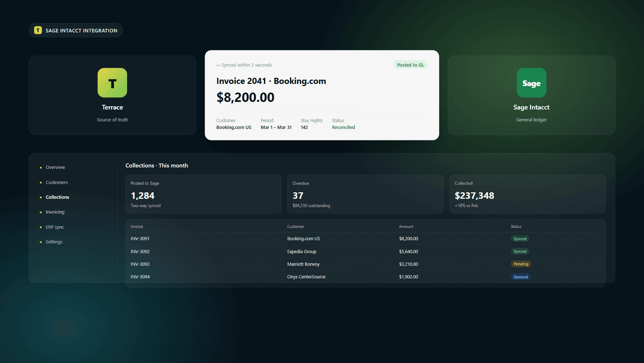Click customer Booking.com US in the table
This screenshot has width=644, height=363.
click(303, 239)
